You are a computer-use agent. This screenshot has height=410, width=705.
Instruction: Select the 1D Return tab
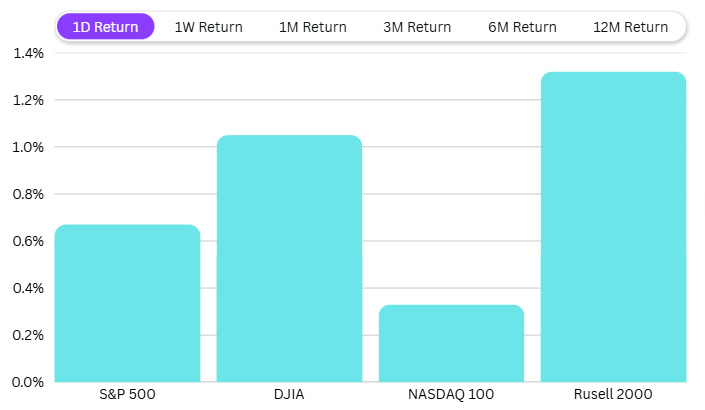(106, 27)
